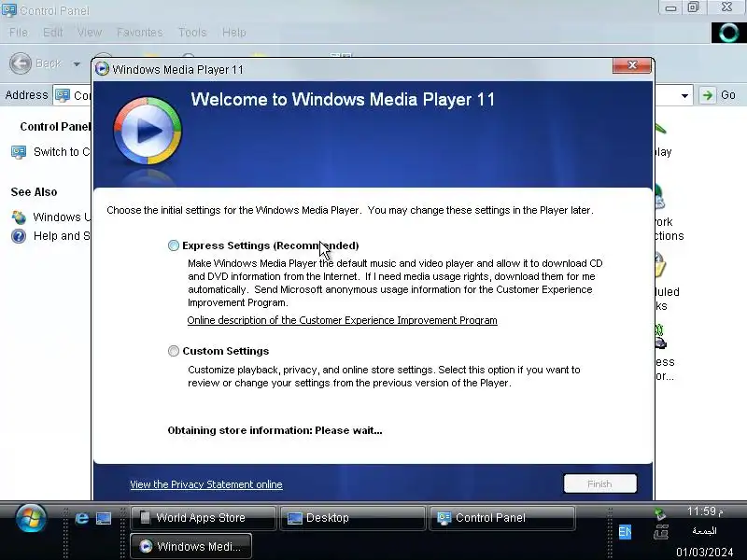This screenshot has height=560, width=747.
Task: Open the View menu in Control Panel
Action: click(x=90, y=33)
